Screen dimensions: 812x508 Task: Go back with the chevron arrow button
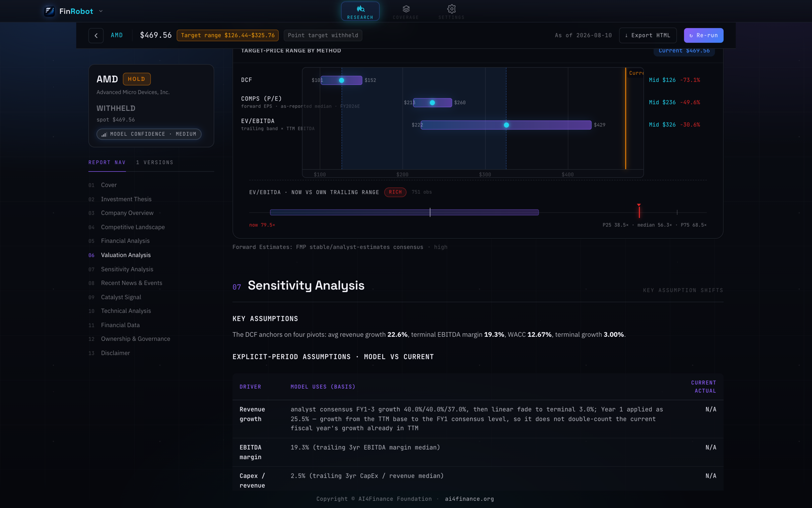coord(96,36)
